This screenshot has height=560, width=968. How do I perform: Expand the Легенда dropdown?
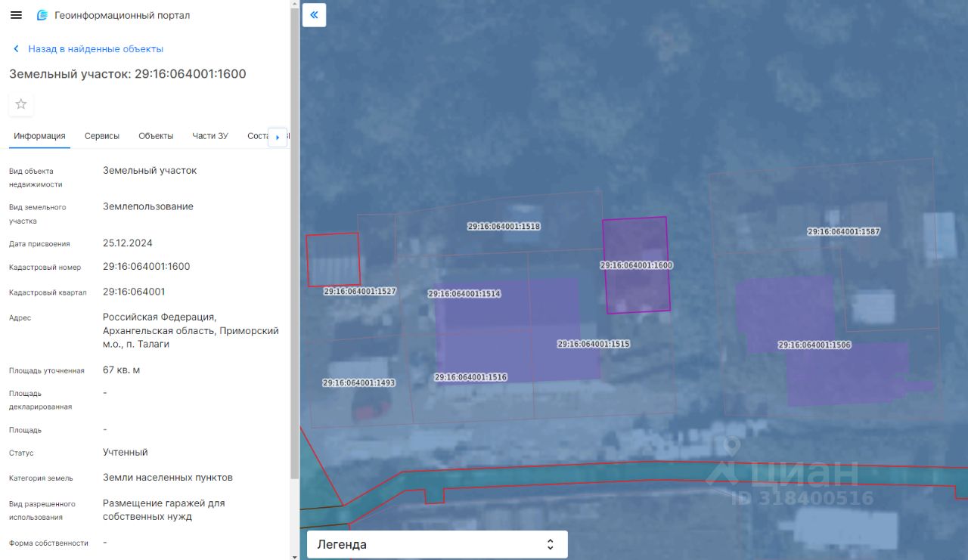[x=437, y=544]
